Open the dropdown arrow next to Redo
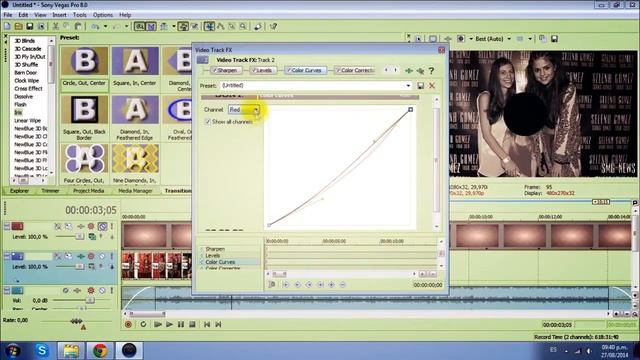This screenshot has width=640, height=360. click(x=127, y=27)
